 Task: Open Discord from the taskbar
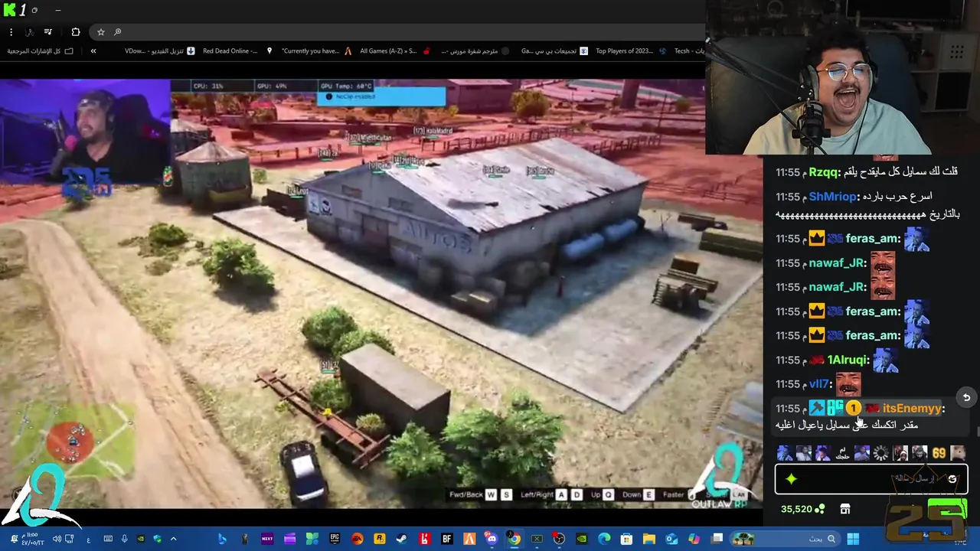pos(491,539)
